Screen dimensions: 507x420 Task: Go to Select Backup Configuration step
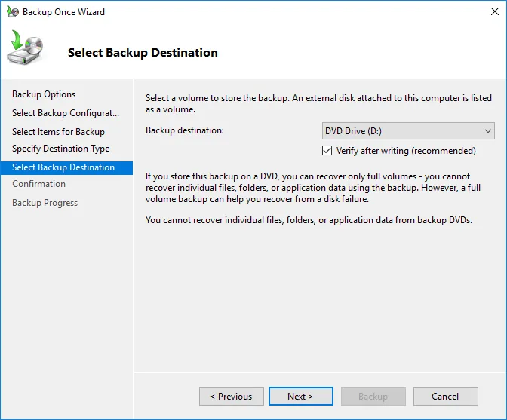[66, 113]
